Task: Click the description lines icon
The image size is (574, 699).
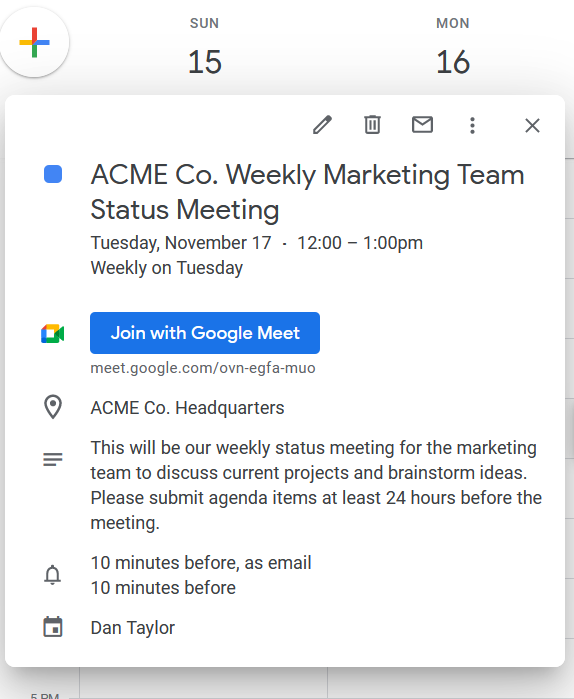Action: pos(53,459)
